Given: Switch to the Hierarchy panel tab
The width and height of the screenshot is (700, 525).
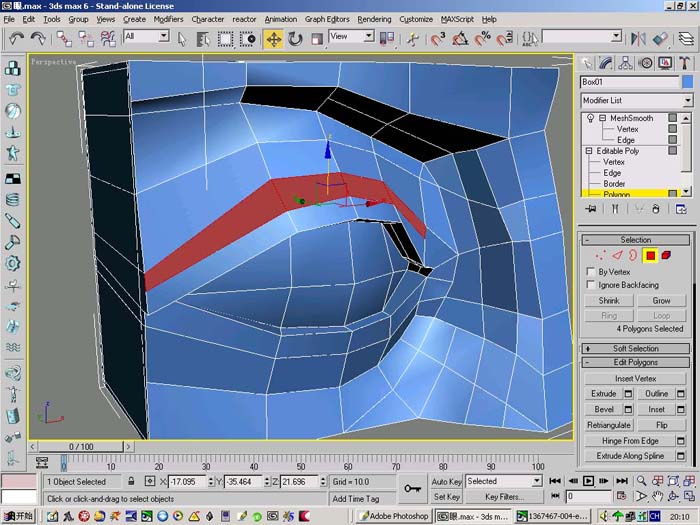Looking at the screenshot, I should point(625,63).
